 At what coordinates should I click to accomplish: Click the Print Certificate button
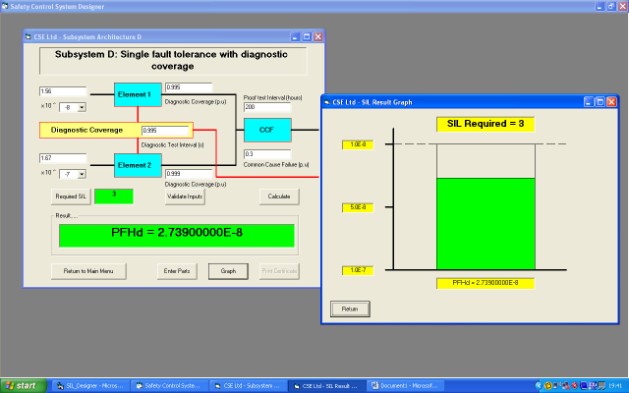(279, 271)
